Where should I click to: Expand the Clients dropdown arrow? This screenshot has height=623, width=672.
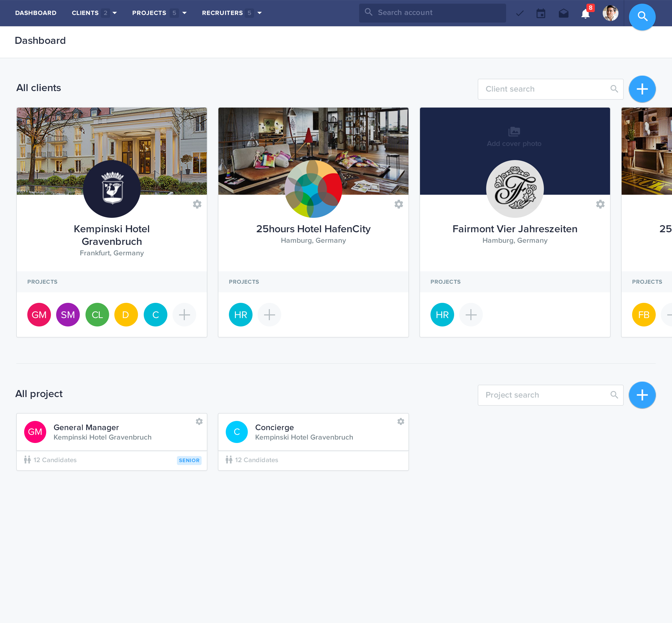point(115,13)
